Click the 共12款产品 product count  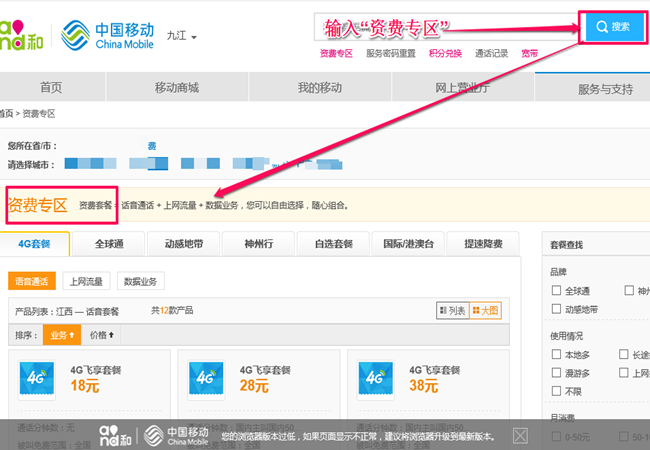coord(172,310)
